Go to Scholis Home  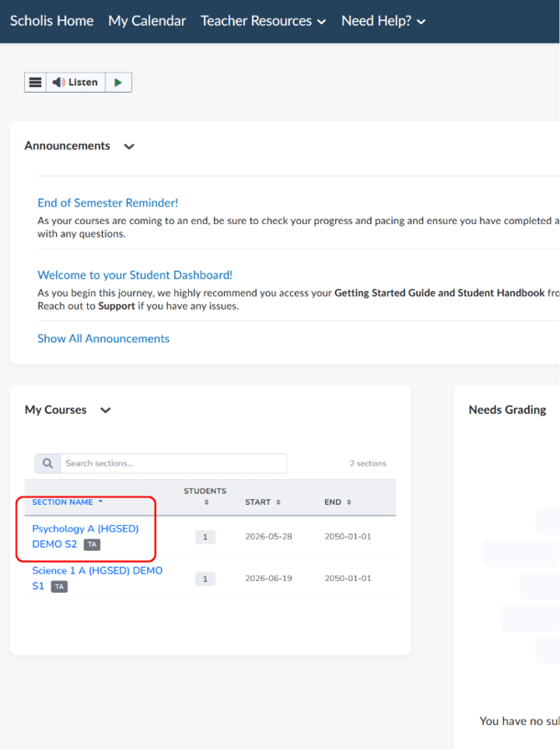(x=52, y=21)
